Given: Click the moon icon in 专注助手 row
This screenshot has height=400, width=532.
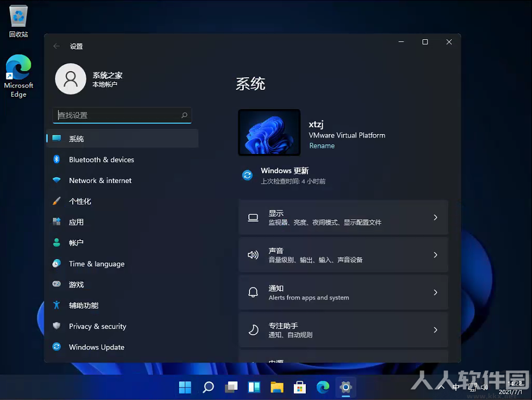Looking at the screenshot, I should [253, 330].
